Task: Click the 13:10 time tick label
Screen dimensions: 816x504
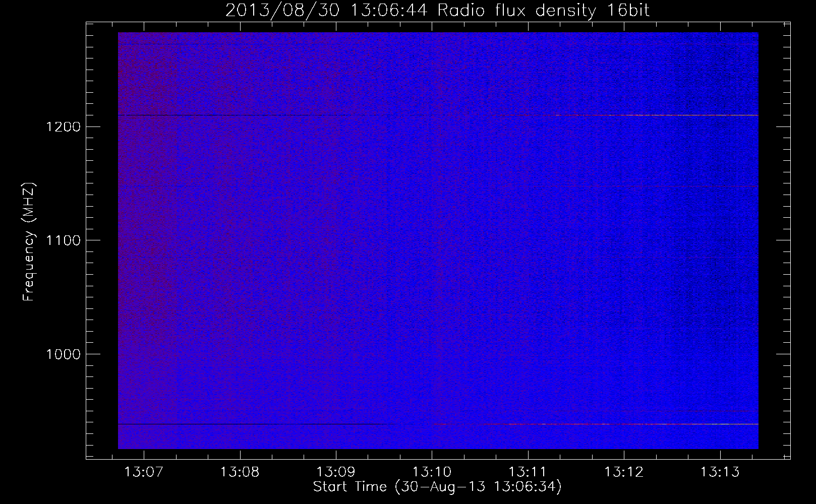Action: [x=432, y=472]
